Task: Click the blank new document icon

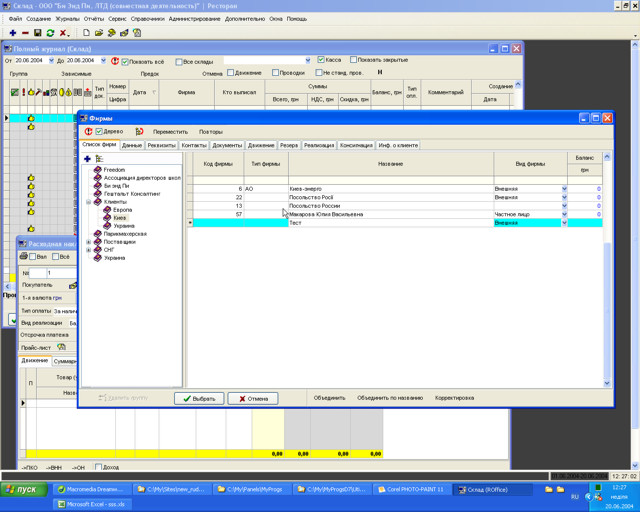Action: tap(86, 33)
